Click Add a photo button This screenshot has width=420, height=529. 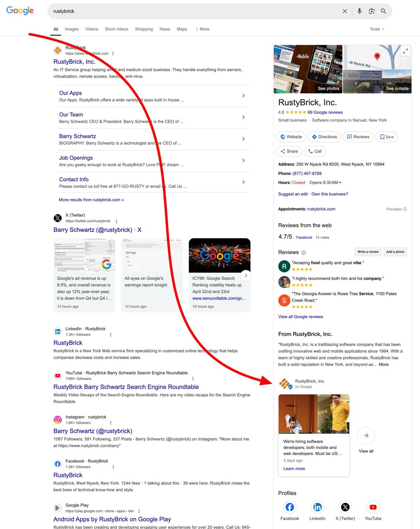coord(395,252)
